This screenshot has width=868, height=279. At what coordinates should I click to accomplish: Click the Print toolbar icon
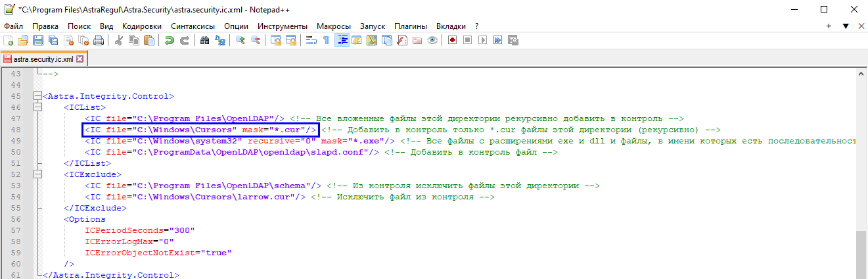[99, 40]
